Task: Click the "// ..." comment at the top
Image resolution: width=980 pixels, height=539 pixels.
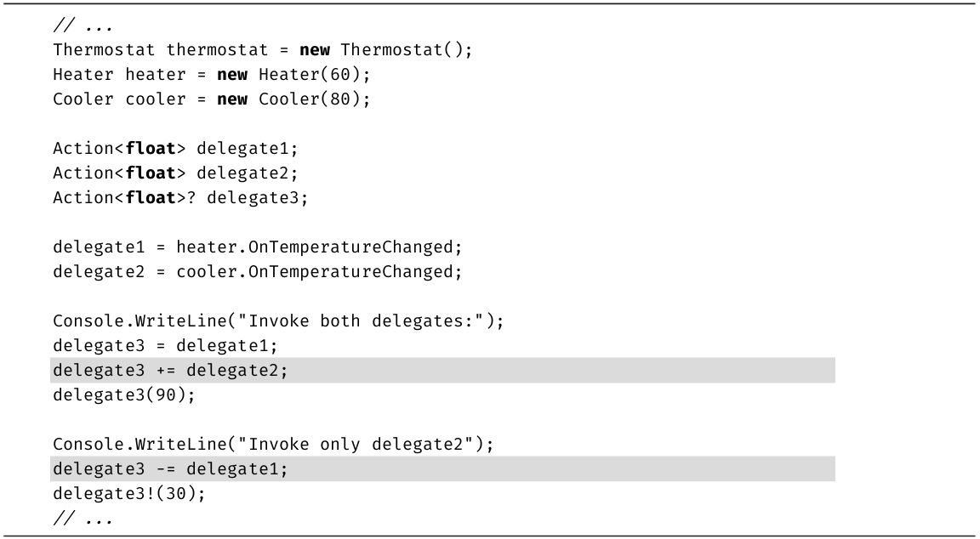Action: point(83,25)
